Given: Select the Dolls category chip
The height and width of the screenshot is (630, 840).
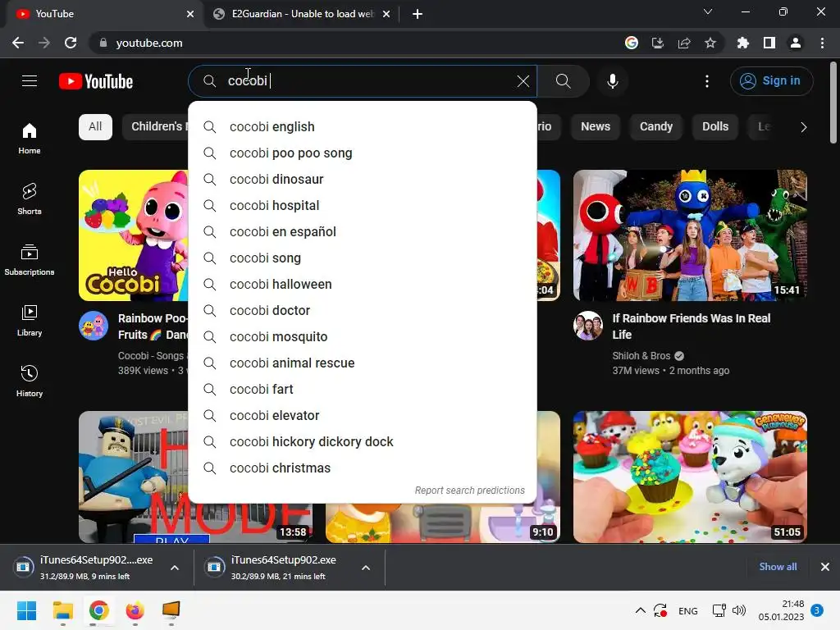Looking at the screenshot, I should click(x=715, y=127).
